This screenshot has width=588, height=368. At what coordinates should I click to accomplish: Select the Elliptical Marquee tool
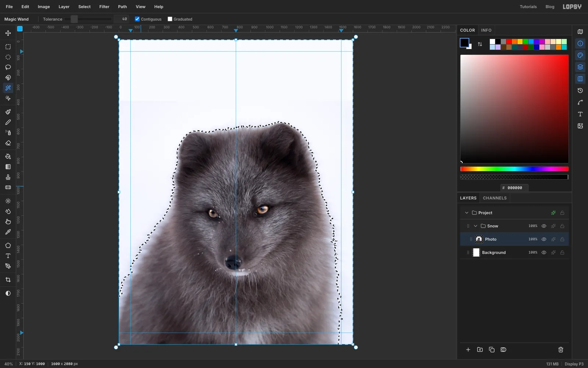click(x=8, y=57)
